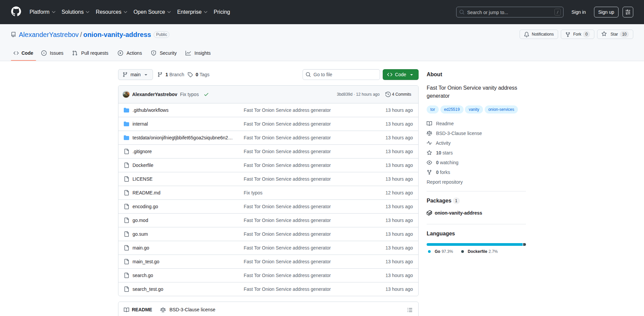
Task: Click the ed25519 topic tag
Action: tap(452, 109)
